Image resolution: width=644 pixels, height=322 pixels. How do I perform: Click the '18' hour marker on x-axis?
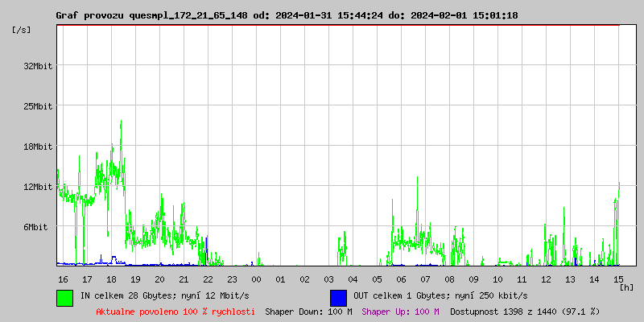click(111, 279)
